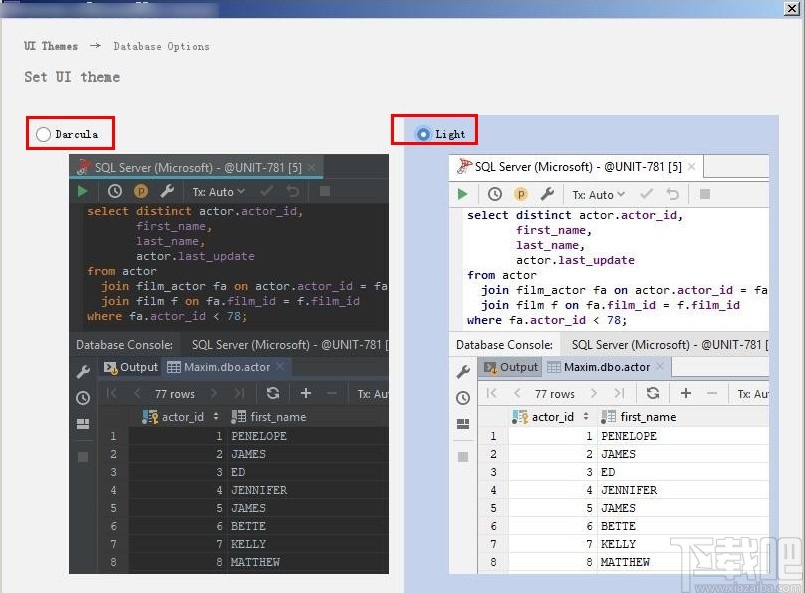The image size is (805, 593).
Task: Click the sidebar wrench icon in Light console
Action: [x=463, y=371]
